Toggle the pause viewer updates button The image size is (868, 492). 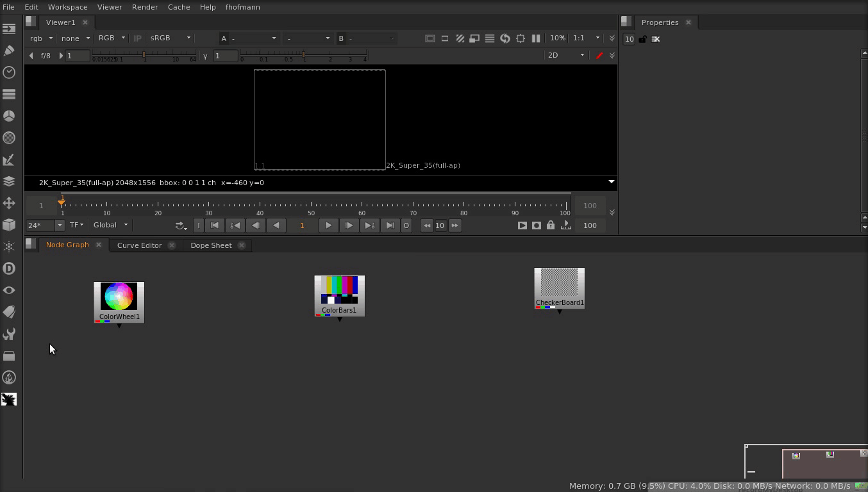[x=536, y=38]
